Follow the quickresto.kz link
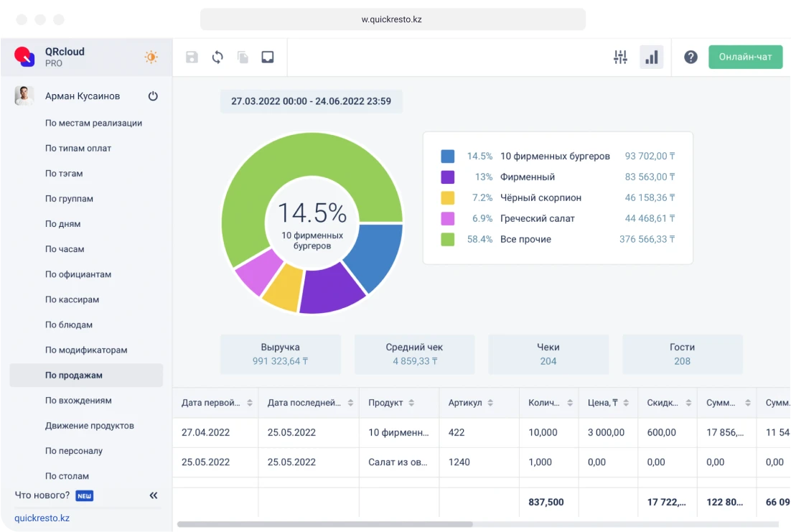The image size is (791, 532). (x=42, y=518)
